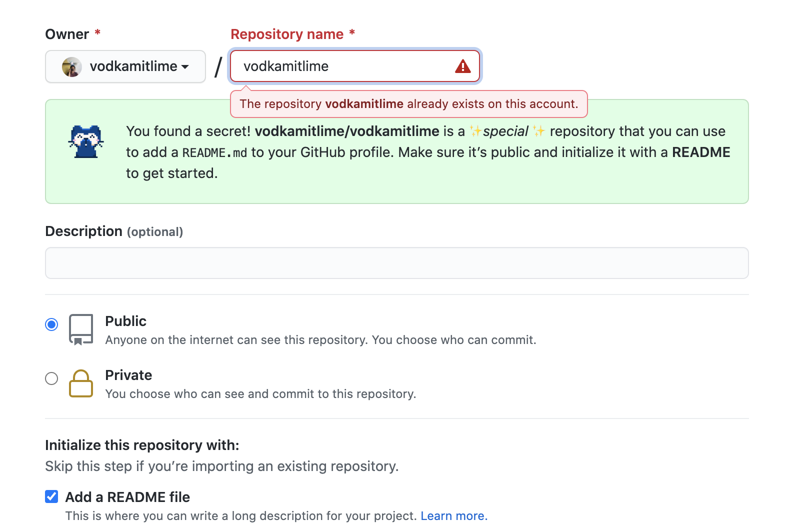Open the Owner dropdown for vodkamitlime
Viewport: 792px width, 532px height.
click(x=125, y=66)
